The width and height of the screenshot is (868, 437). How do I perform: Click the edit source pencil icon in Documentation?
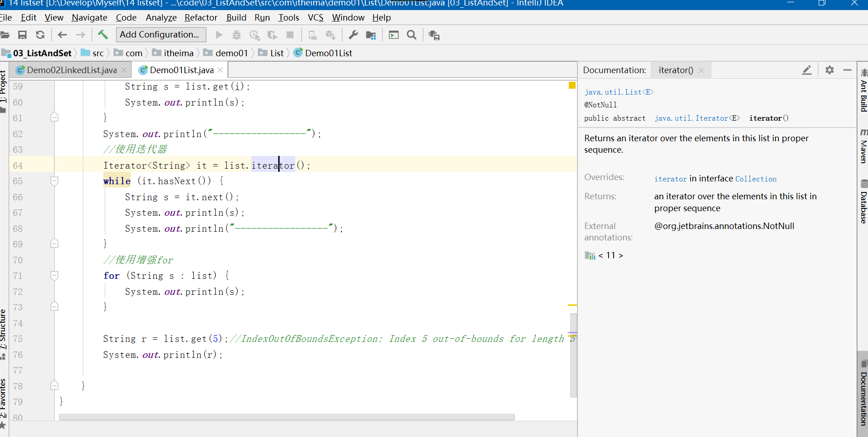click(807, 70)
